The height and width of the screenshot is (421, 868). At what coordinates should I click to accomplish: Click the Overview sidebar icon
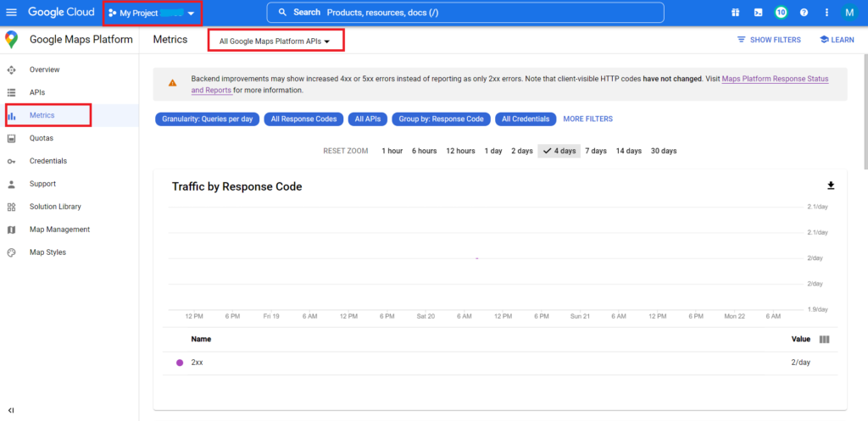(x=11, y=69)
